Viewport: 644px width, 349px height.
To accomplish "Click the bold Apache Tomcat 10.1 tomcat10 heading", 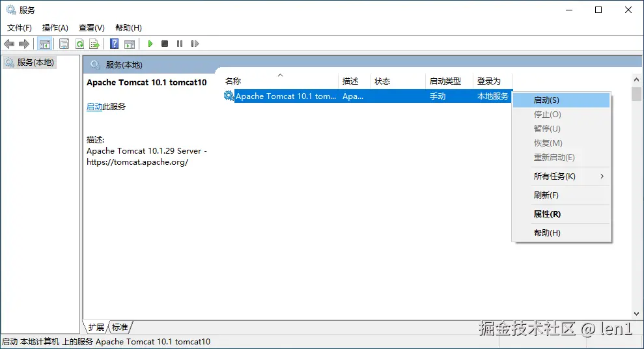I will coord(147,83).
